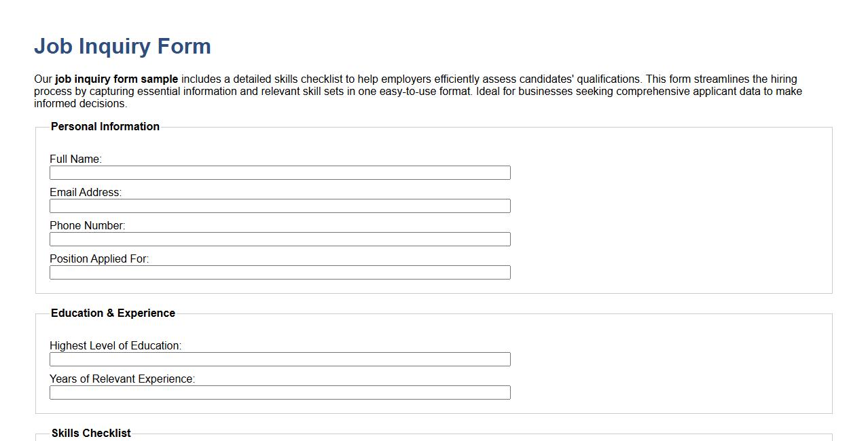
Task: Click the Education & Experience section label
Action: (x=113, y=313)
